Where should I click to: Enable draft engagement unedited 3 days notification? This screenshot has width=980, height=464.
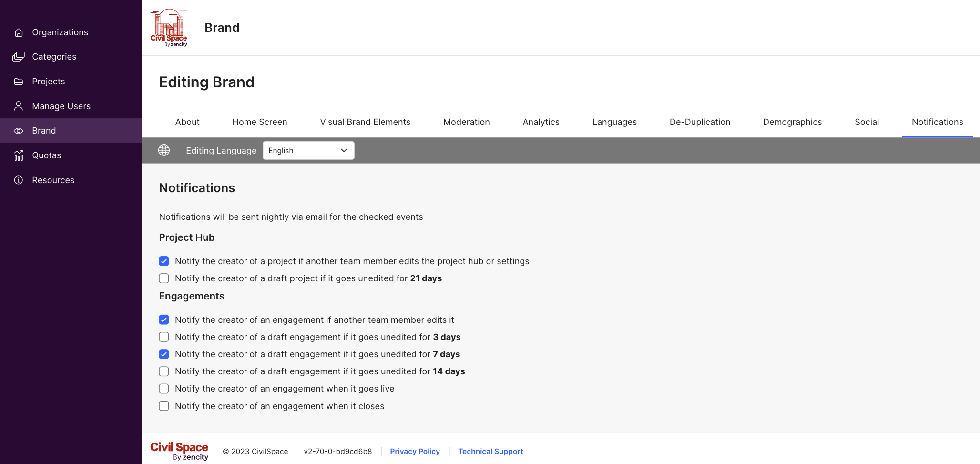click(x=164, y=337)
